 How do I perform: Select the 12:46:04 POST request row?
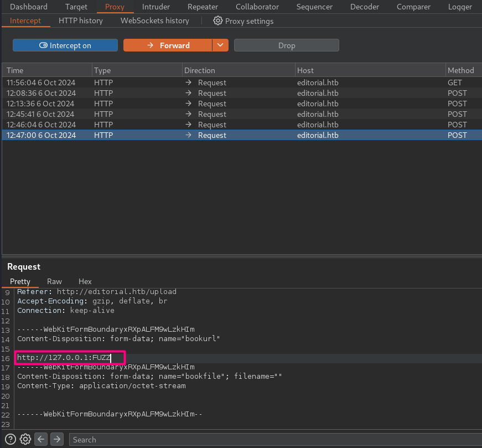(242, 124)
